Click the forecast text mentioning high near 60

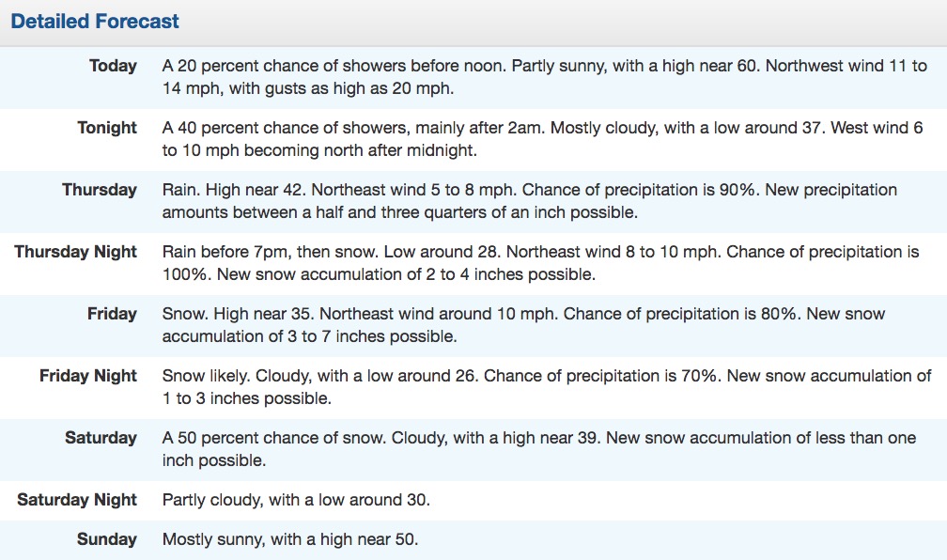point(544,77)
